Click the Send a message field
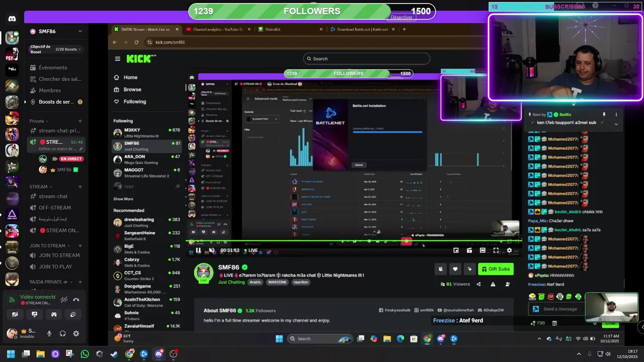644x362 pixels. click(x=555, y=309)
